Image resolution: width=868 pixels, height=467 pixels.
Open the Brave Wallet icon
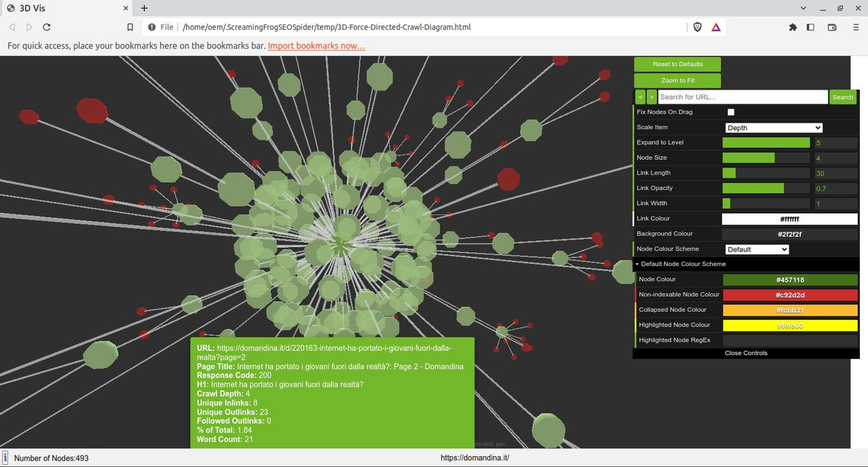(x=832, y=27)
